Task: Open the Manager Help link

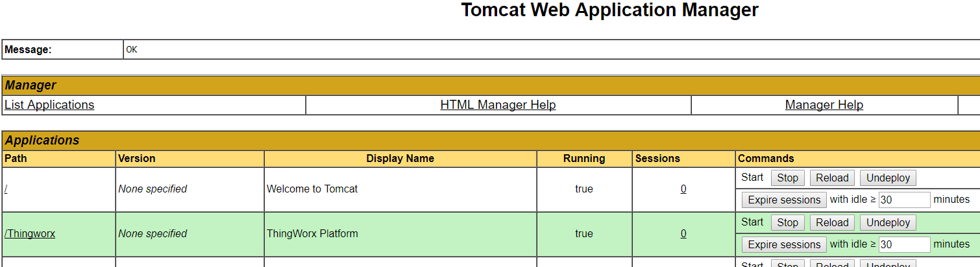Action: [824, 105]
